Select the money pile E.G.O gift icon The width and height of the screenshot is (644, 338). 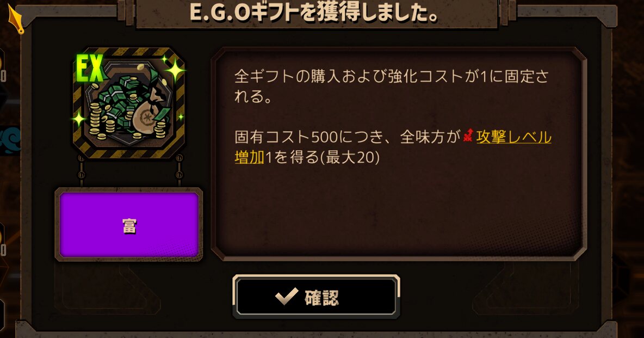click(128, 103)
